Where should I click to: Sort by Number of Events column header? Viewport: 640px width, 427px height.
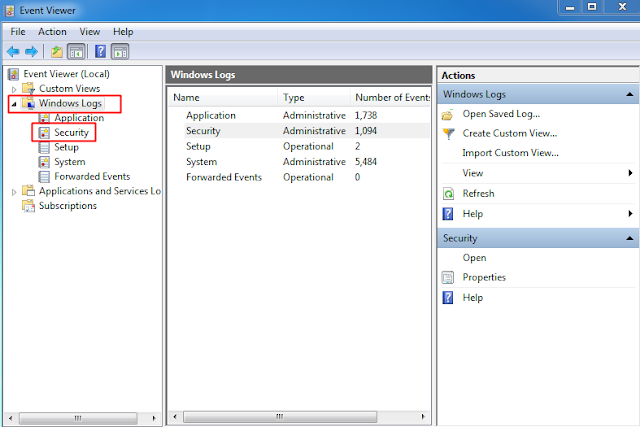[x=390, y=98]
